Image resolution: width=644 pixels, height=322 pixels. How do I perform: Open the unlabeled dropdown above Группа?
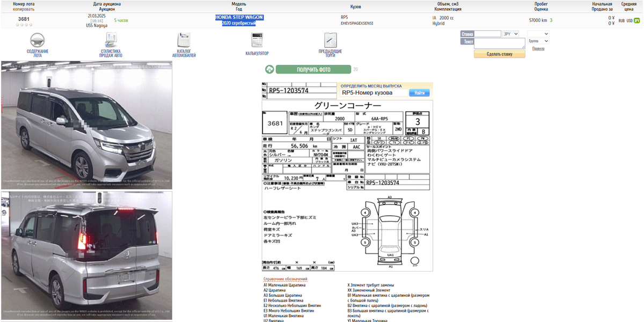pos(538,34)
